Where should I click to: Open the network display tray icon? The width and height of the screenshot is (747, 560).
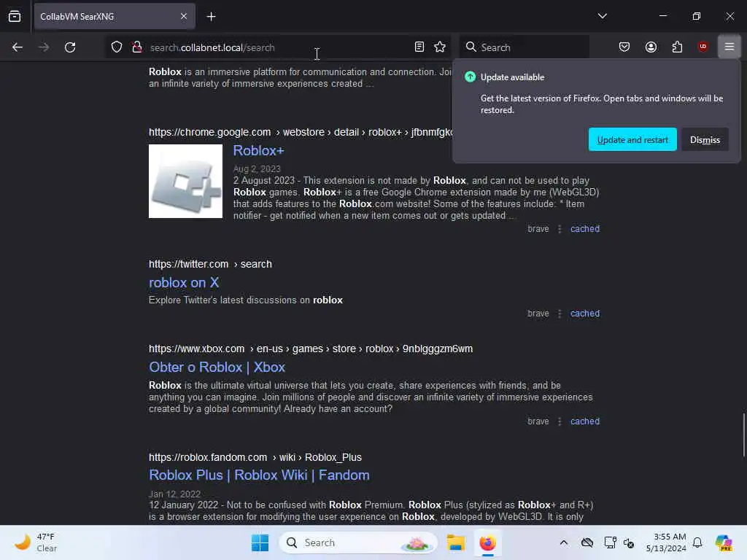610,542
